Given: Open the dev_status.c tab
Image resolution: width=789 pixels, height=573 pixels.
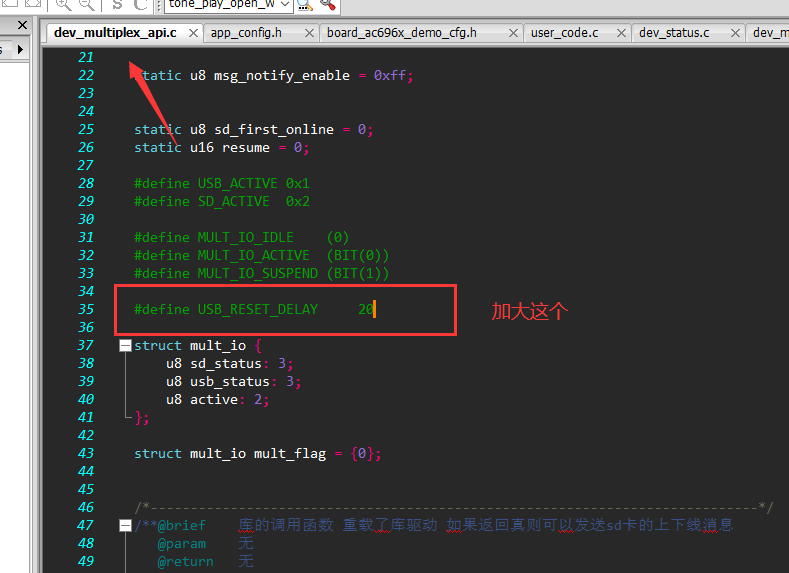Looking at the screenshot, I should [x=674, y=33].
